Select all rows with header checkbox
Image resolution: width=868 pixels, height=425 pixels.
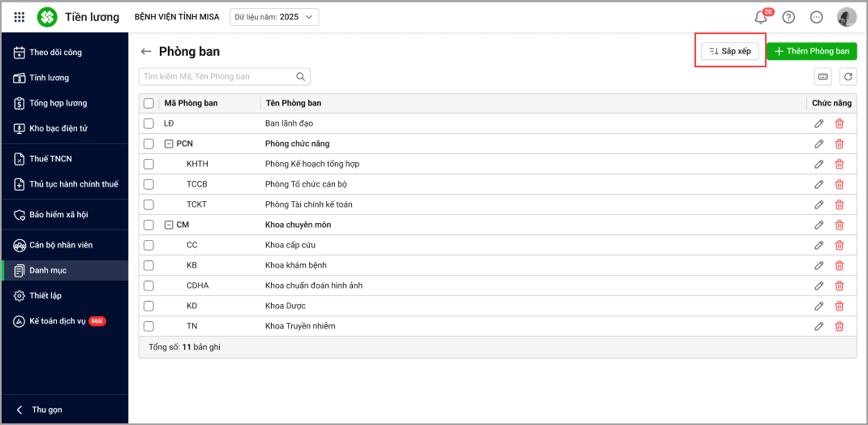(148, 103)
